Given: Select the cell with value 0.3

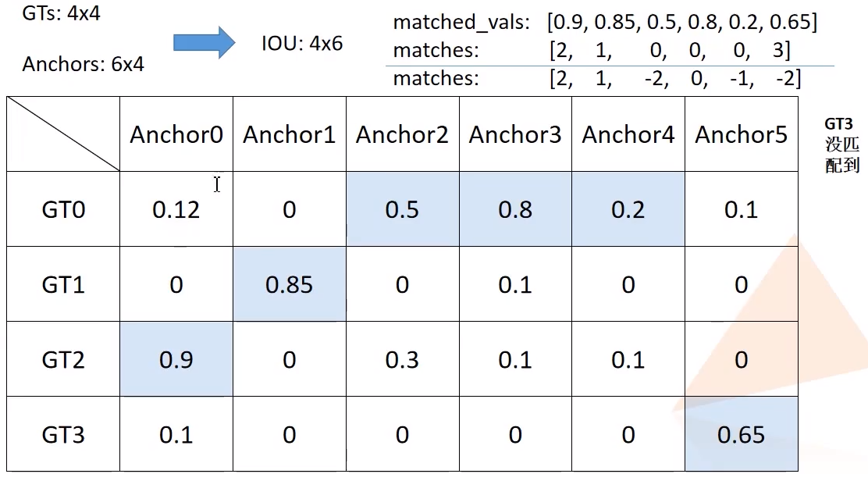Looking at the screenshot, I should (402, 359).
